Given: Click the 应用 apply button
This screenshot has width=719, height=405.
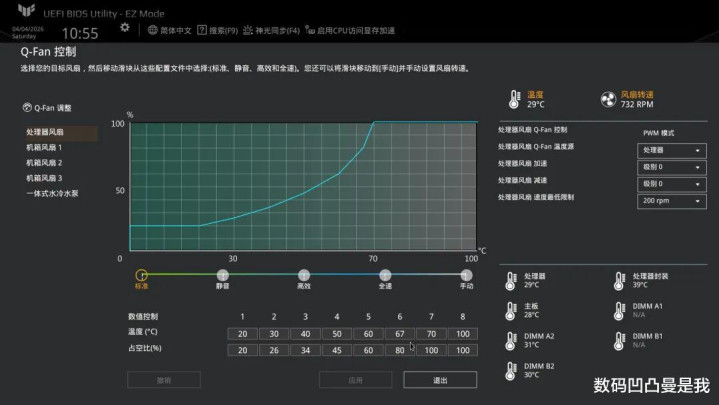Looking at the screenshot, I should pos(355,380).
